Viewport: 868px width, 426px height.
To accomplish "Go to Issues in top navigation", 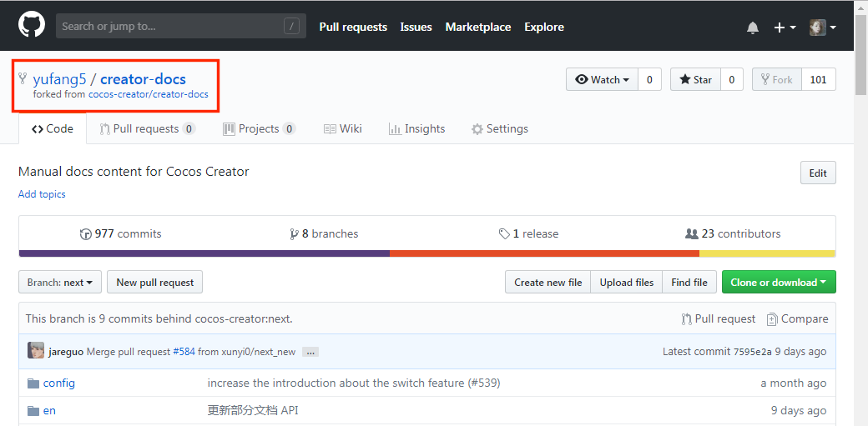I will [x=416, y=28].
